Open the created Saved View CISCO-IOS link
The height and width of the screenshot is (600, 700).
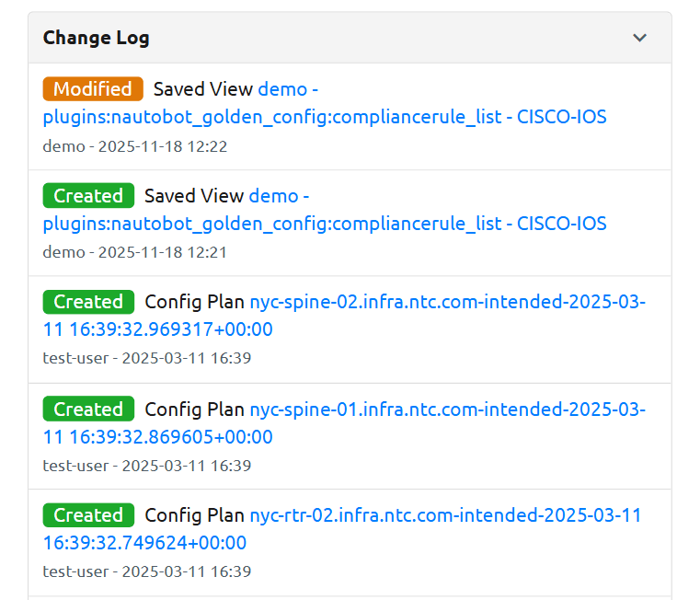point(324,224)
